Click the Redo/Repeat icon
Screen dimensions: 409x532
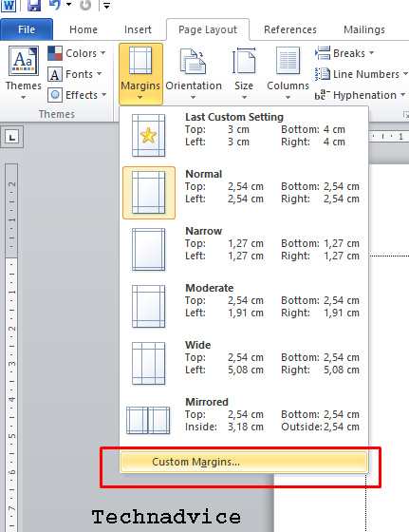coord(85,5)
